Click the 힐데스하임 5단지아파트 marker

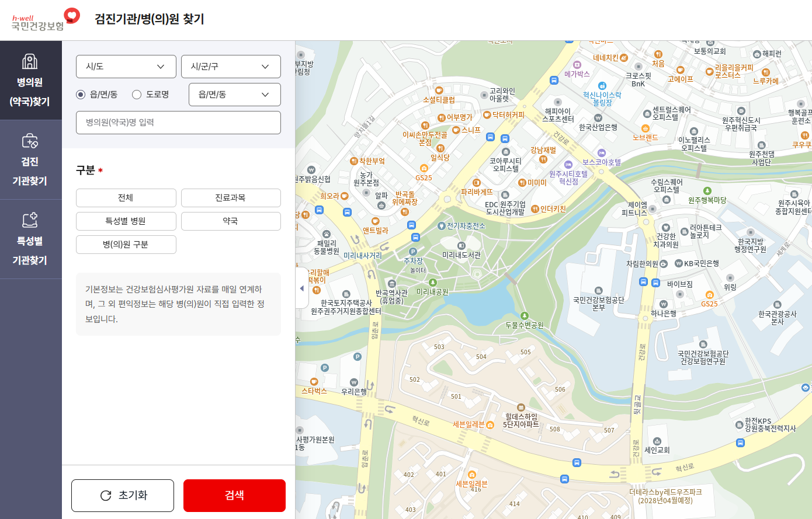coord(521,408)
